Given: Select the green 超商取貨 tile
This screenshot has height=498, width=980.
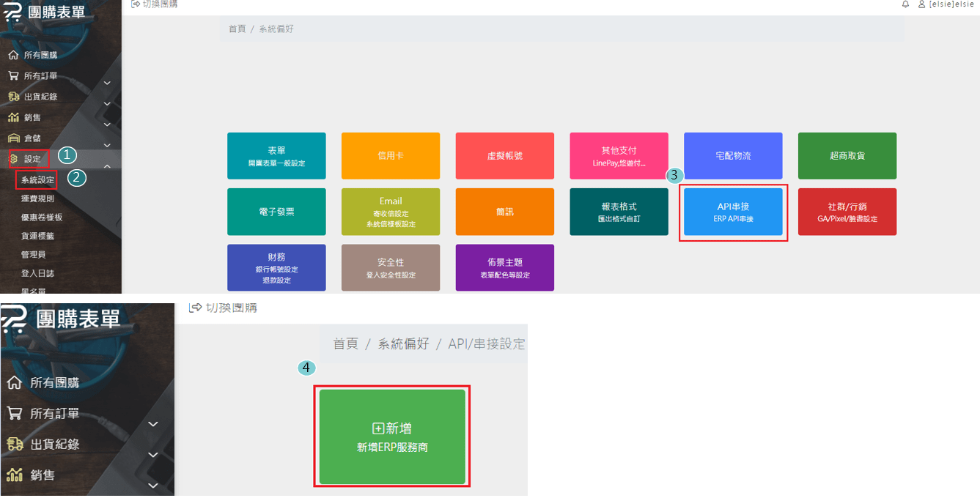Looking at the screenshot, I should pos(847,156).
